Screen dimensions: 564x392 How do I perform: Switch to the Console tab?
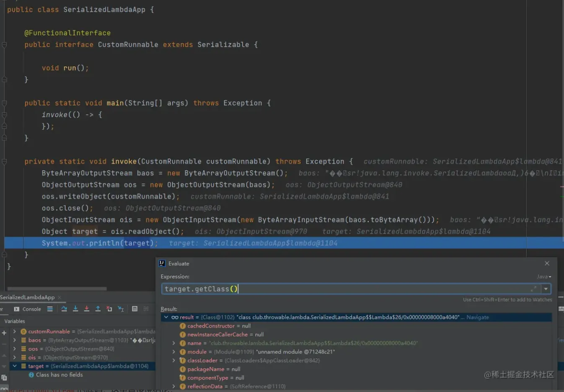pyautogui.click(x=28, y=309)
